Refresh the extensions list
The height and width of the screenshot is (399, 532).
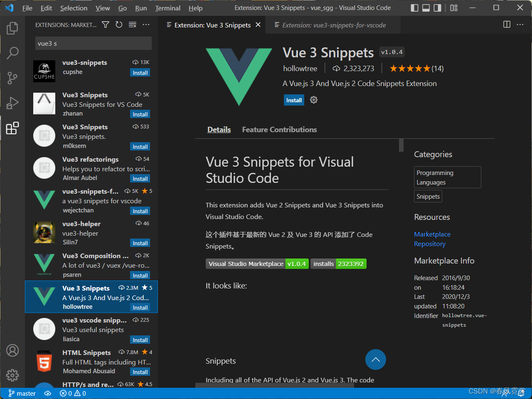[x=119, y=25]
